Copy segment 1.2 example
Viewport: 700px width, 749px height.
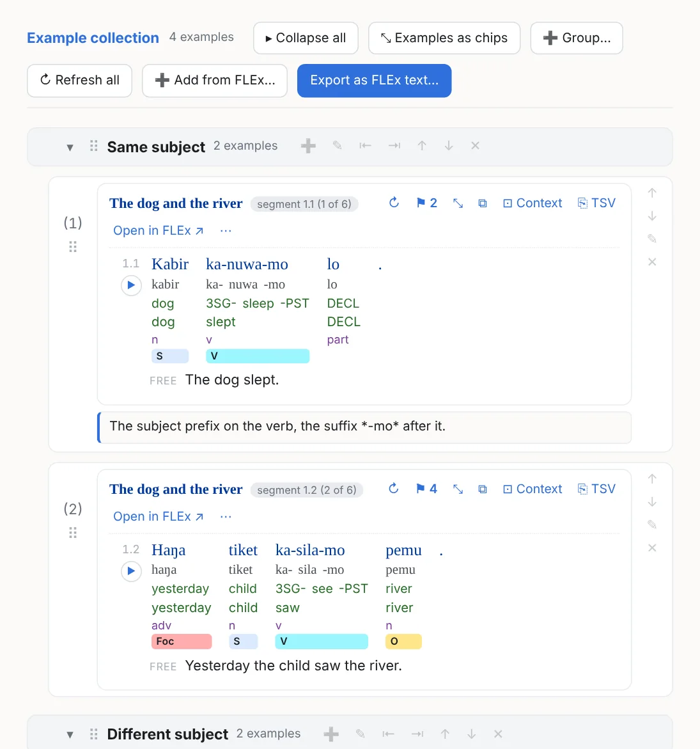(x=483, y=489)
